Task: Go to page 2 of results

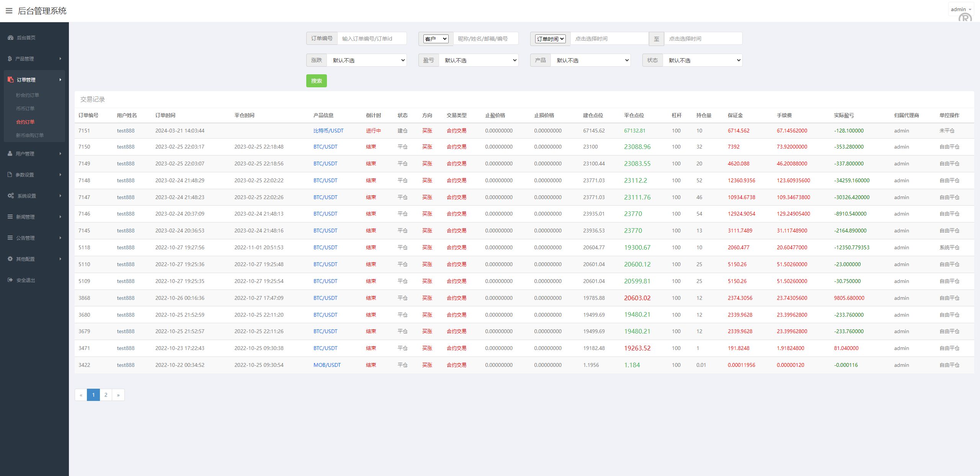Action: [106, 395]
